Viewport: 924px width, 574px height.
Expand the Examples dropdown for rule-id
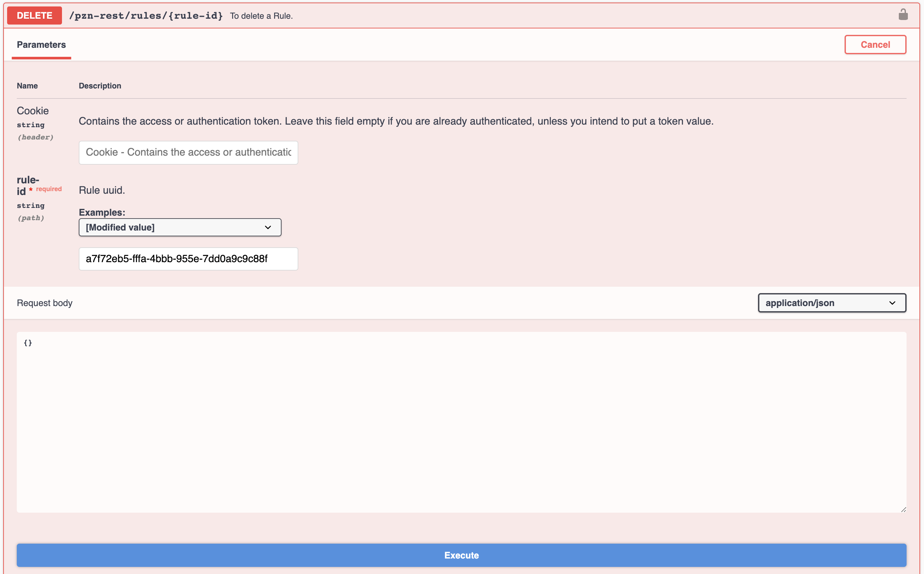point(179,227)
